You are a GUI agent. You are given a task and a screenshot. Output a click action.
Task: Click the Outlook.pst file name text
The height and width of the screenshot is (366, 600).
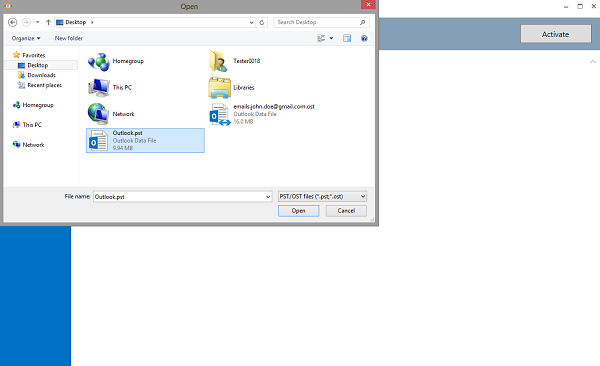[x=127, y=133]
